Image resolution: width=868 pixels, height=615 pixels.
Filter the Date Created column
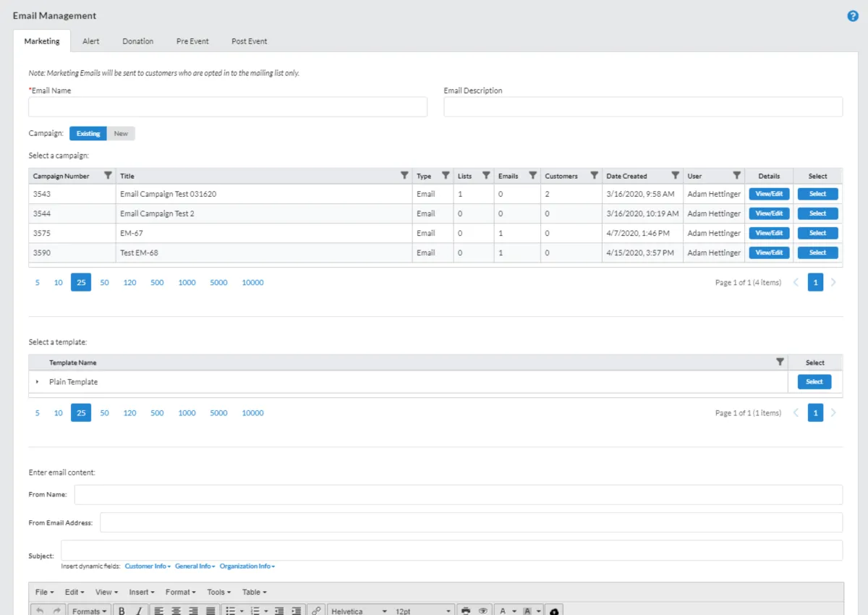675,175
